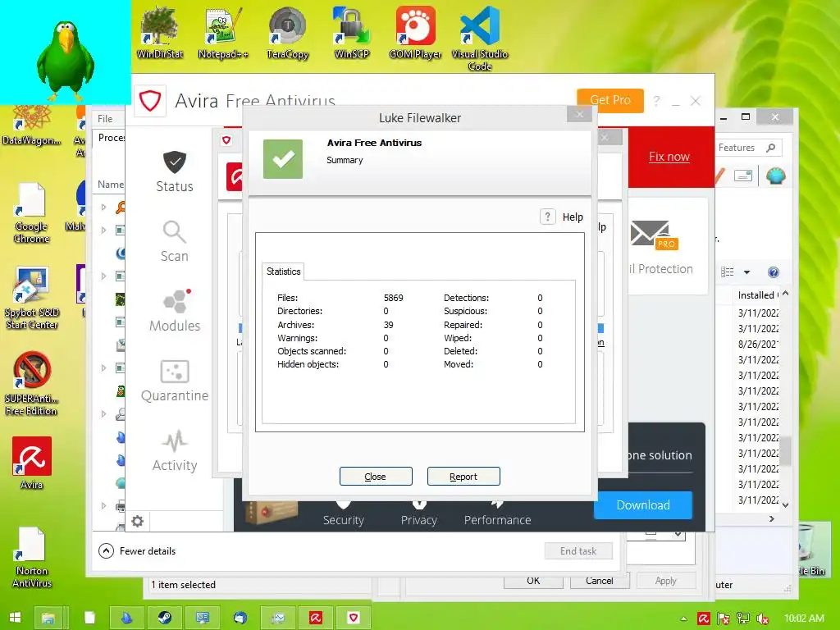Click the Report button in Luke Filewalker
This screenshot has width=840, height=630.
[x=463, y=477]
